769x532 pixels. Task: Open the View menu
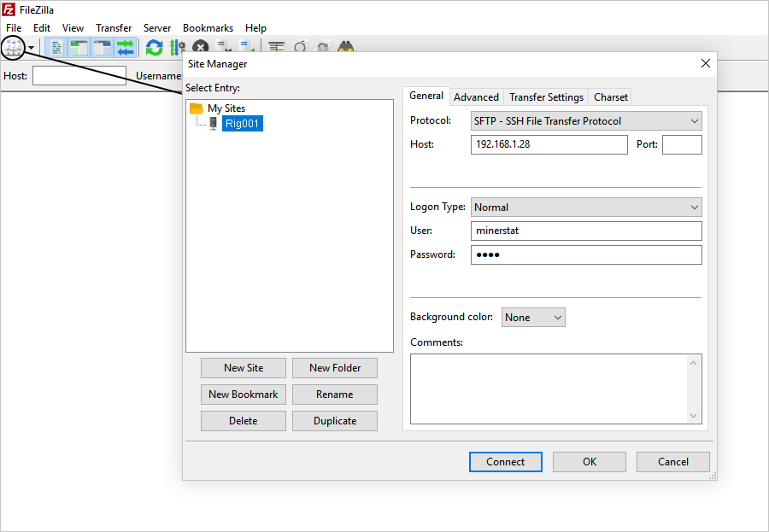73,28
